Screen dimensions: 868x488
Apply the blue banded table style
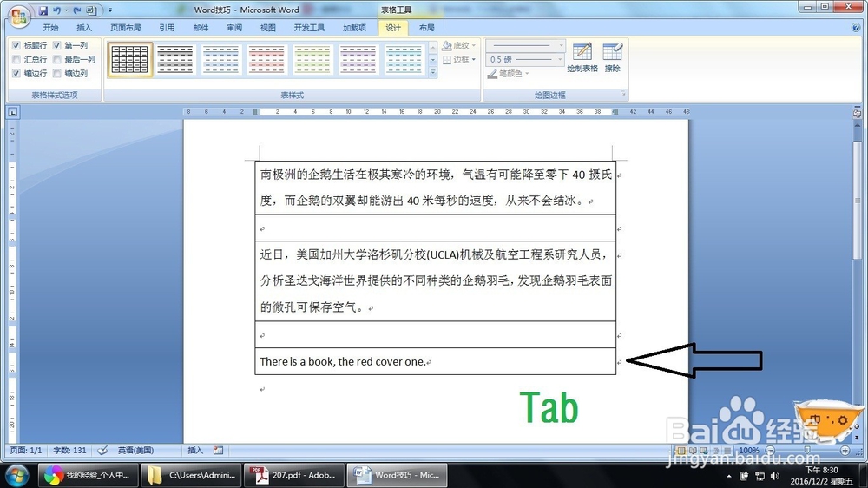click(x=220, y=59)
